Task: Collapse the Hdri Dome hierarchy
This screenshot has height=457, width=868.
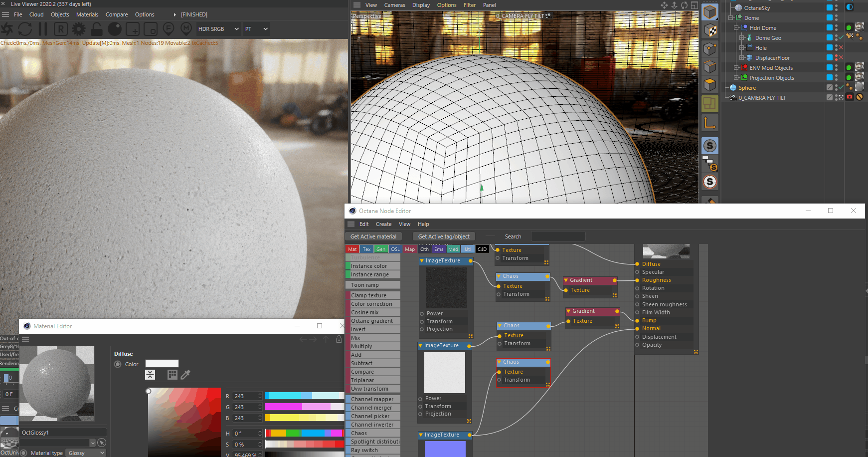Action: point(736,28)
